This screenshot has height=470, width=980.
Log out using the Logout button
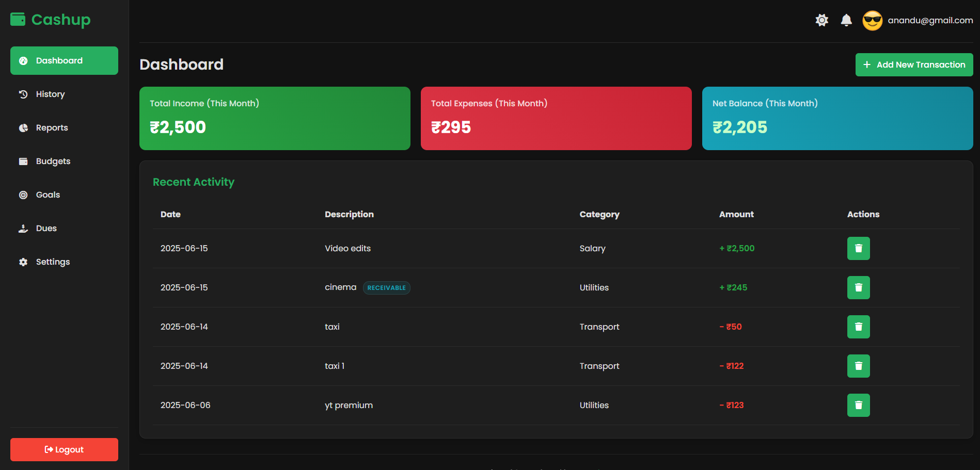pos(64,449)
